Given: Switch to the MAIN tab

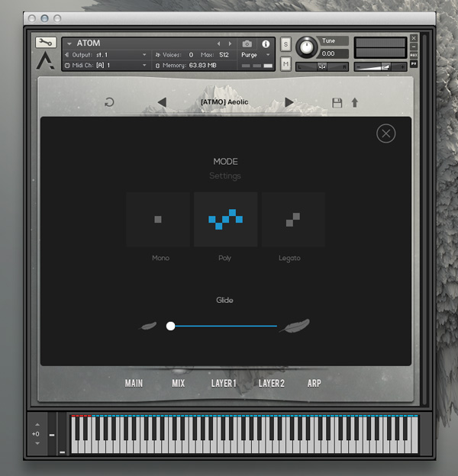Looking at the screenshot, I should (x=134, y=384).
